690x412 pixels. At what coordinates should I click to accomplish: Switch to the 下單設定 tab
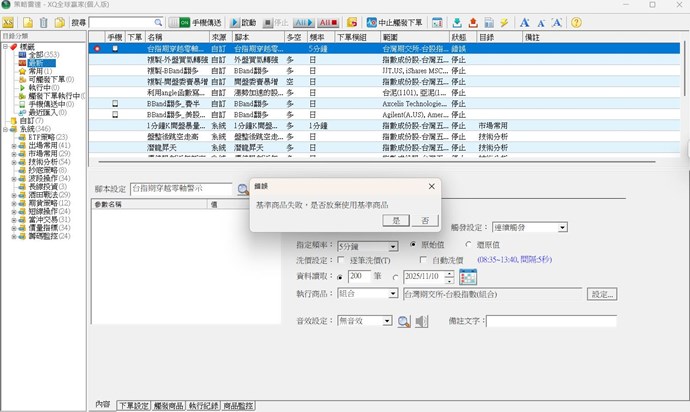(x=131, y=405)
